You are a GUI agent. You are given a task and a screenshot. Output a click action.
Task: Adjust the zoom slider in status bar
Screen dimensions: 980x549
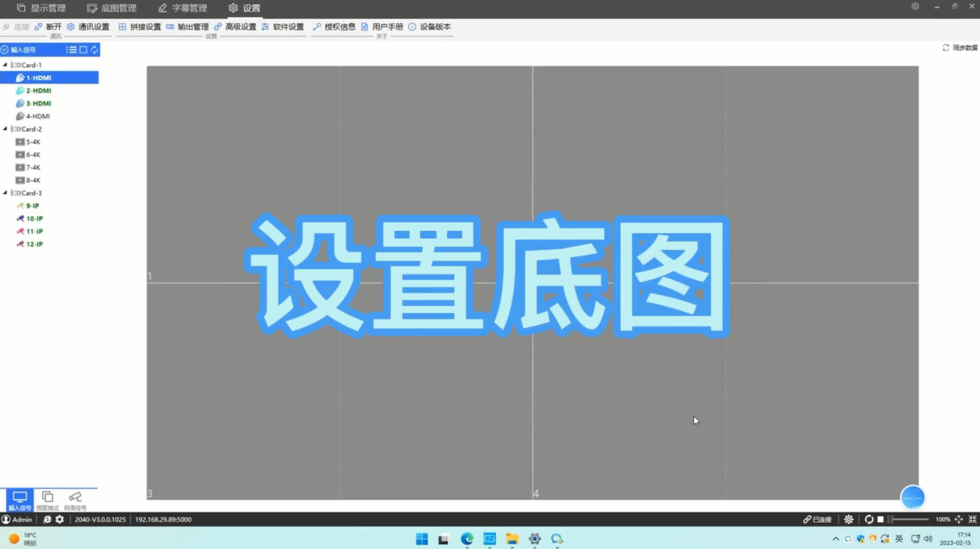909,519
